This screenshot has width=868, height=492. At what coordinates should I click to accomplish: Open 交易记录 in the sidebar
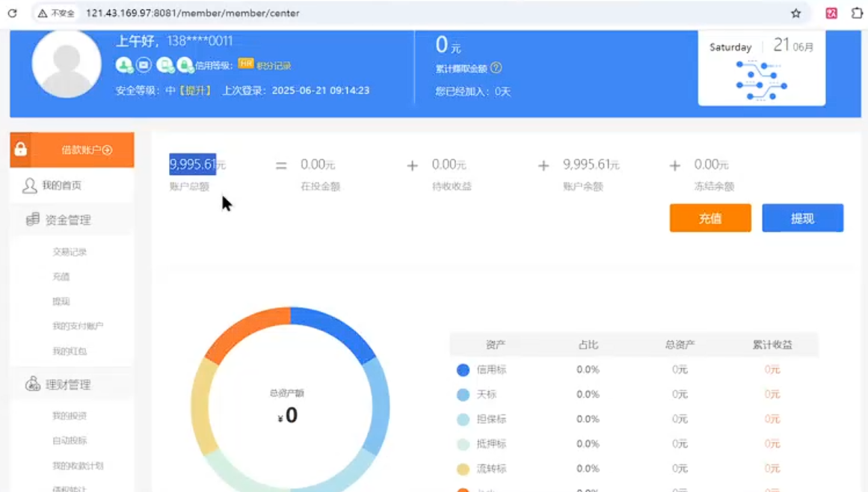[70, 252]
